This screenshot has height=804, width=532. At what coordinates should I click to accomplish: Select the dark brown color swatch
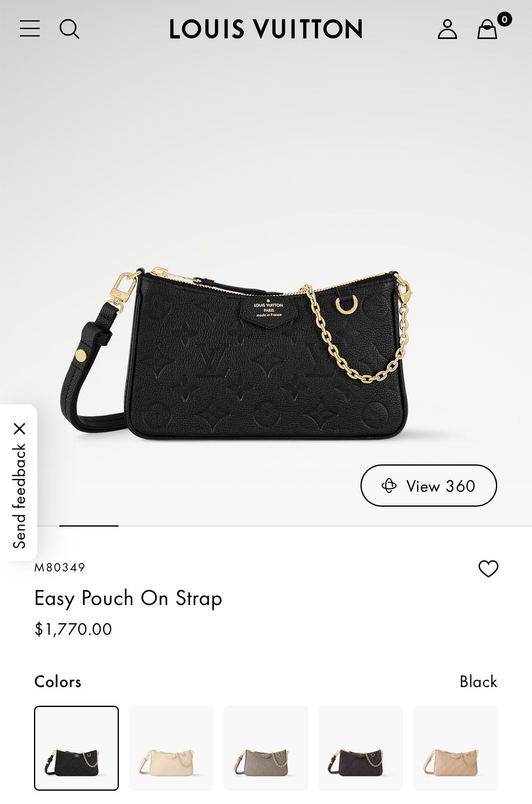click(x=360, y=748)
